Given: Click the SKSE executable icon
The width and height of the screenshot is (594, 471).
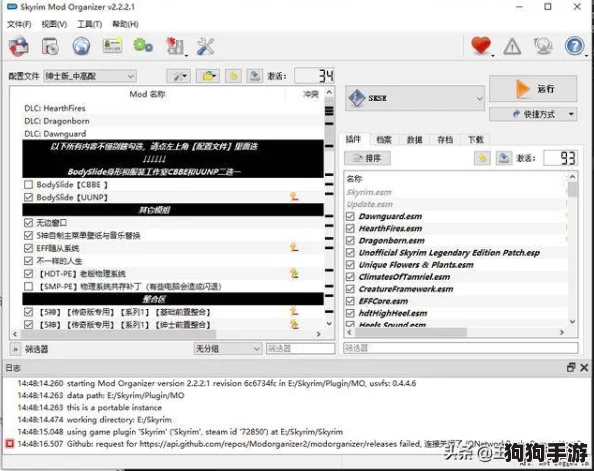Looking at the screenshot, I should tap(357, 98).
